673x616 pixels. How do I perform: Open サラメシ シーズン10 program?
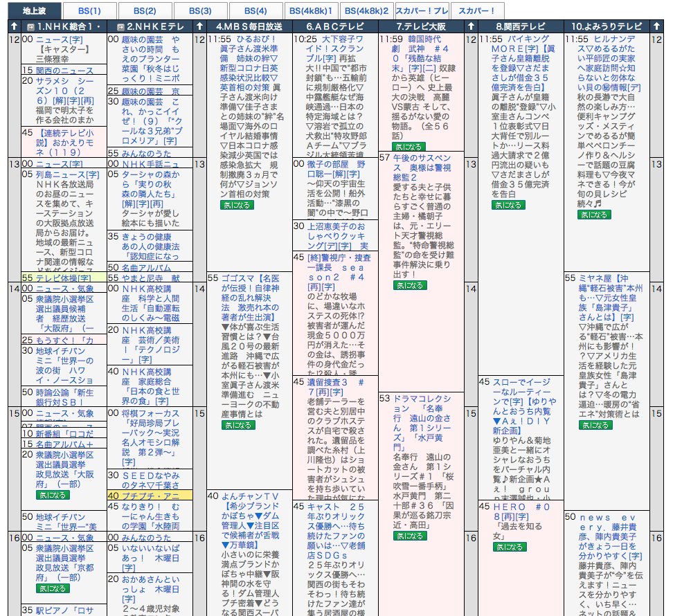pyautogui.click(x=65, y=91)
